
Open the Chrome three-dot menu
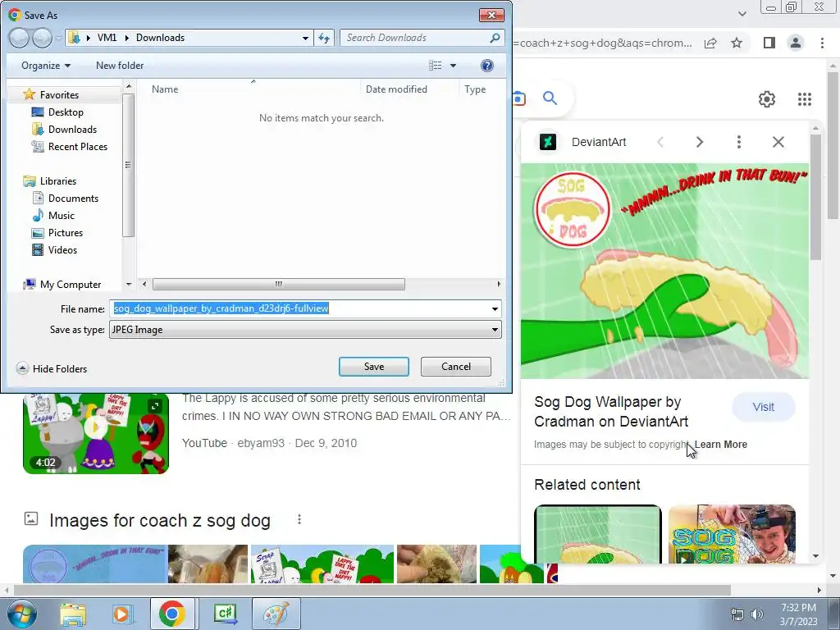click(x=822, y=43)
